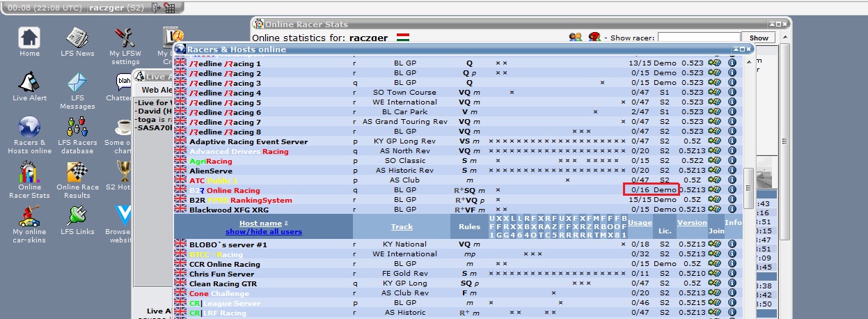This screenshot has height=319, width=868.
Task: Click the show/hide all users link
Action: (264, 231)
